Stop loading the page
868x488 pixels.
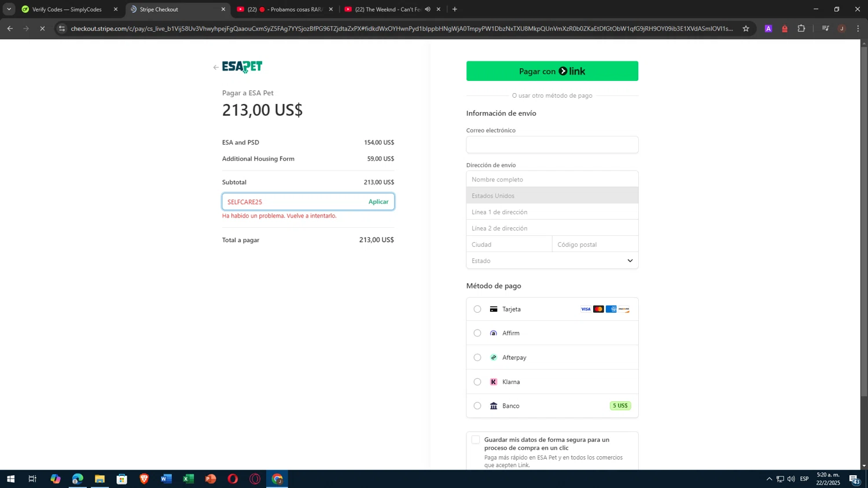point(42,28)
